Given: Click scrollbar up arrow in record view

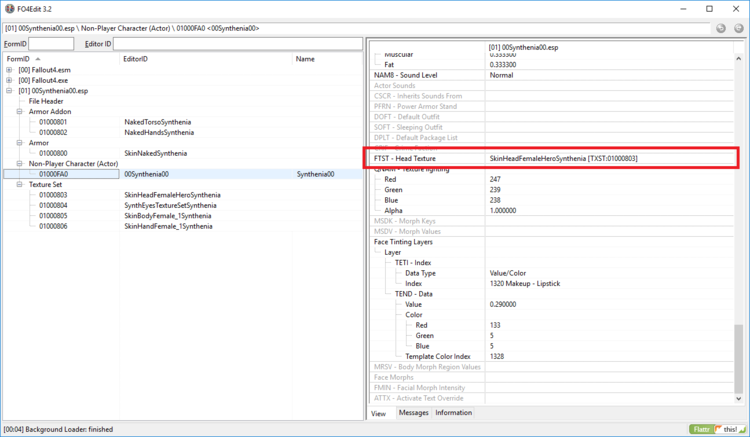Looking at the screenshot, I should coord(739,58).
